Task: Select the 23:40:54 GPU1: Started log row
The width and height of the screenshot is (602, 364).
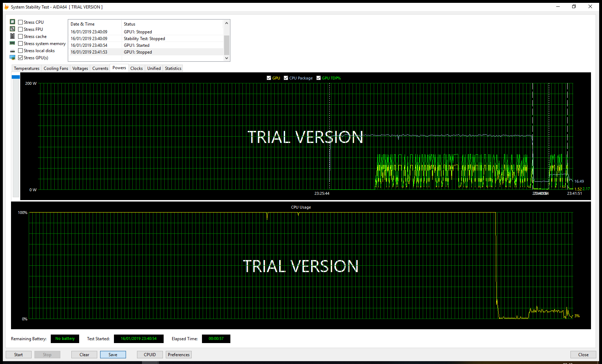Action: point(146,45)
